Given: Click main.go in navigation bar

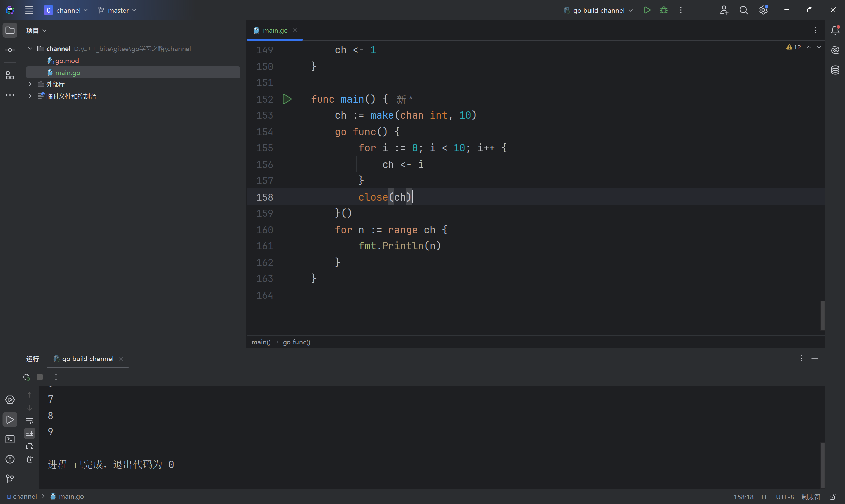Looking at the screenshot, I should [67, 496].
